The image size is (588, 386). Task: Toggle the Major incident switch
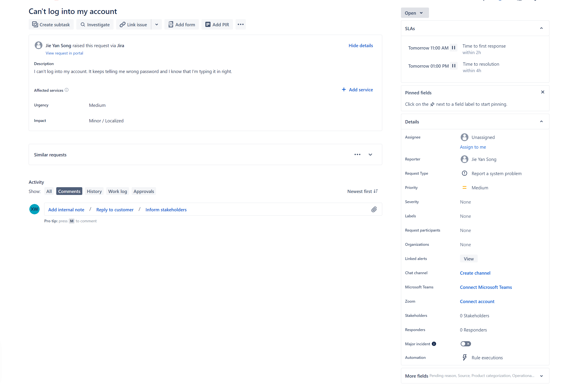click(x=466, y=344)
